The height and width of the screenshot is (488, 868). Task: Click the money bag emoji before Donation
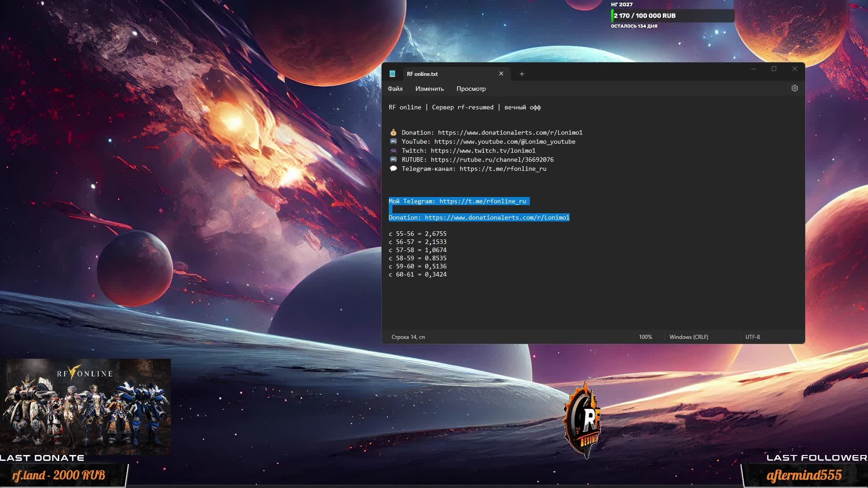click(393, 132)
